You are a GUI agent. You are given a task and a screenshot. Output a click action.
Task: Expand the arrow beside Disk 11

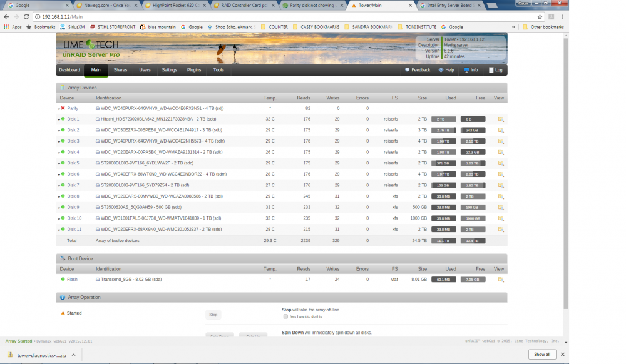click(x=59, y=230)
